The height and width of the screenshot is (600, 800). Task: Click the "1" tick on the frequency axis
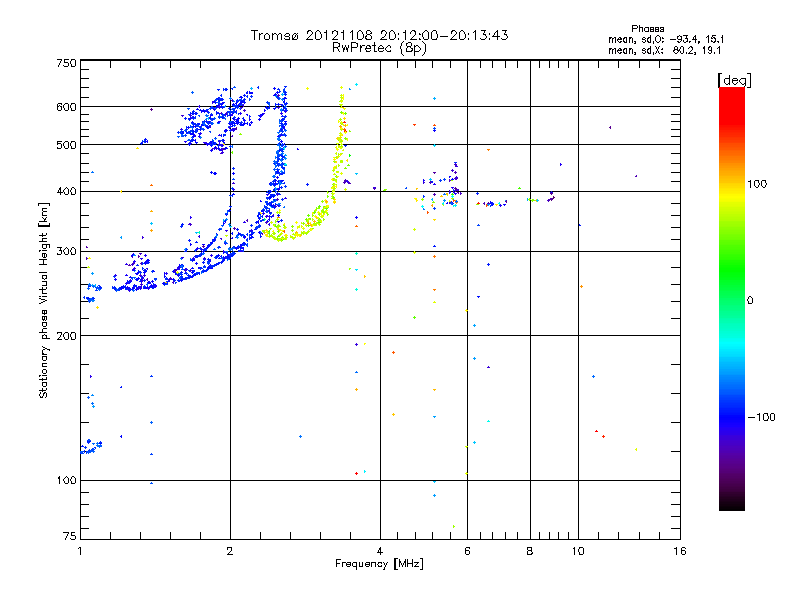click(x=80, y=551)
